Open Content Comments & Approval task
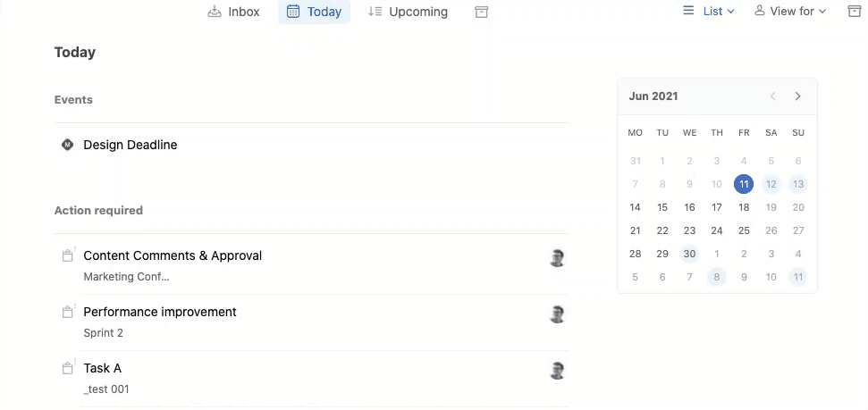The height and width of the screenshot is (410, 868). tap(173, 255)
